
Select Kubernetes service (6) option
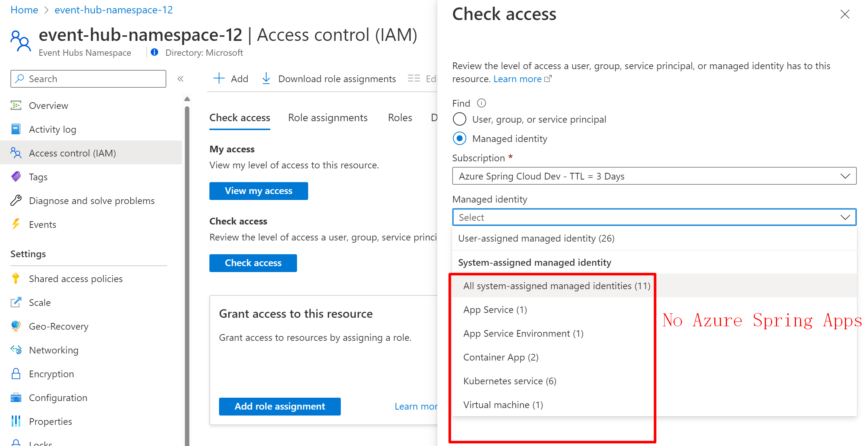click(654, 381)
